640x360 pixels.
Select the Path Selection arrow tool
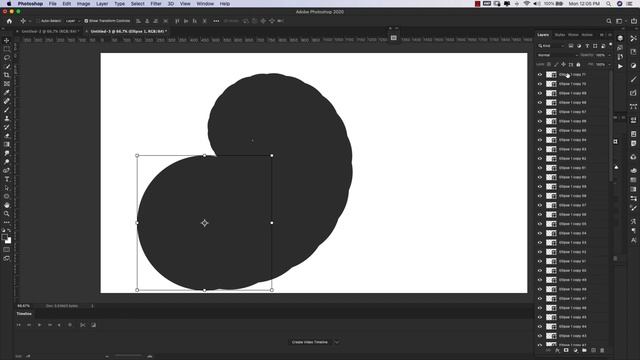click(x=7, y=188)
